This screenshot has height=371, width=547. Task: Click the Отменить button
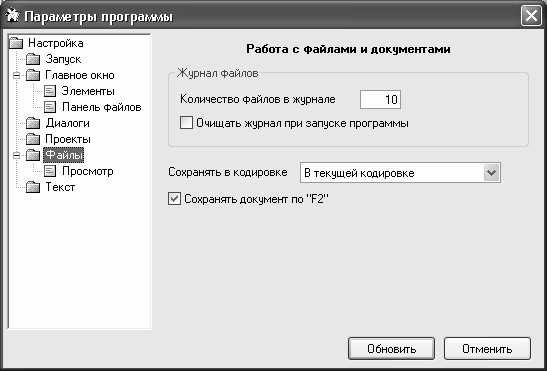point(487,348)
